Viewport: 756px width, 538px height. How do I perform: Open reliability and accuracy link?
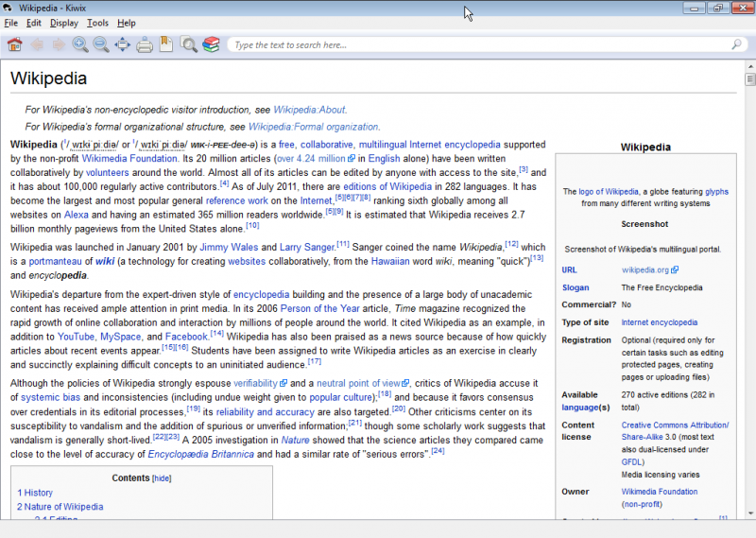coord(265,412)
